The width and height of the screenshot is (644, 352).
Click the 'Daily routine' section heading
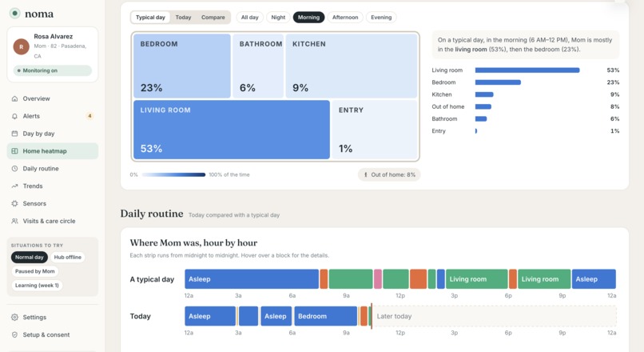[x=152, y=214]
